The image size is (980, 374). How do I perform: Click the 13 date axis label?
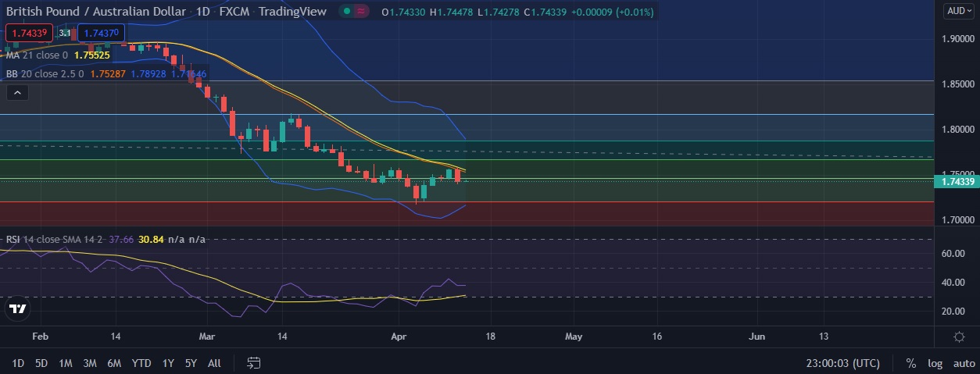(823, 337)
